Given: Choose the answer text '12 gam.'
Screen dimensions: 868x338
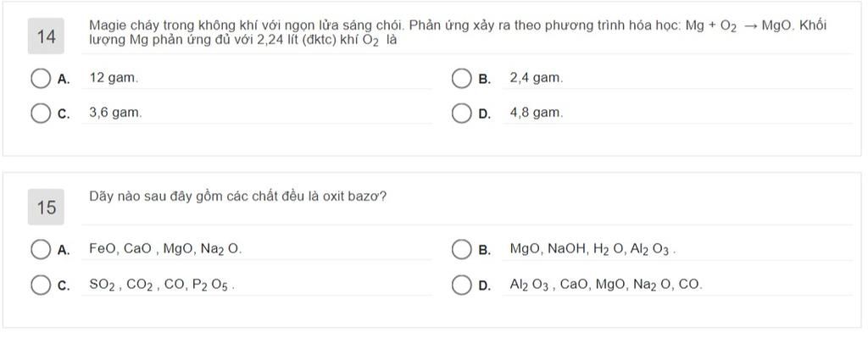Looking at the screenshot, I should (114, 78).
